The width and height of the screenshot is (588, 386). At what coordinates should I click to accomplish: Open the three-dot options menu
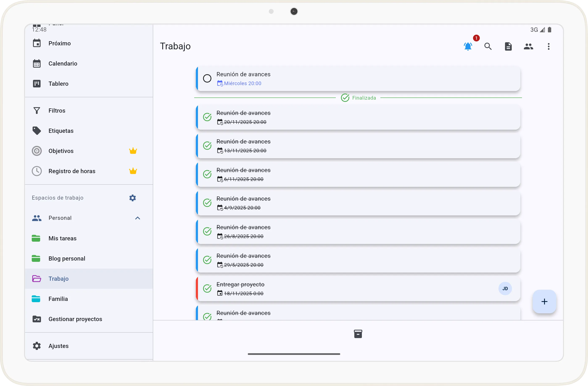[x=548, y=46]
